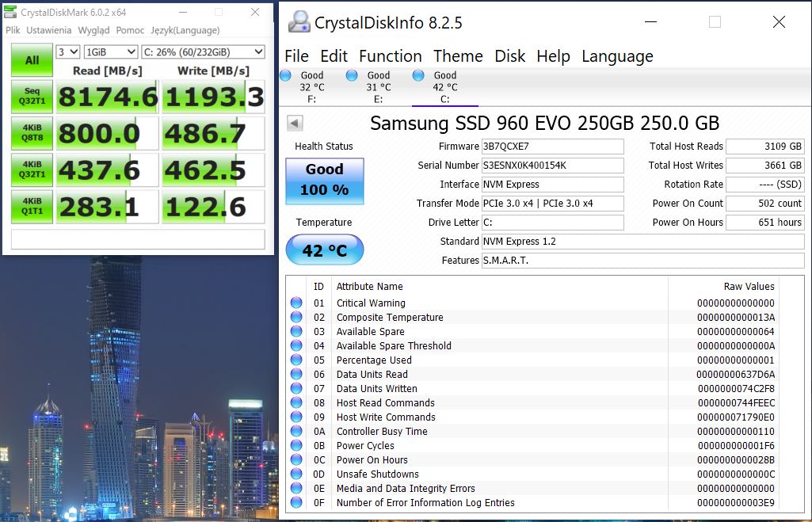Start the 4KiB Q8T8 benchmark

(x=32, y=133)
